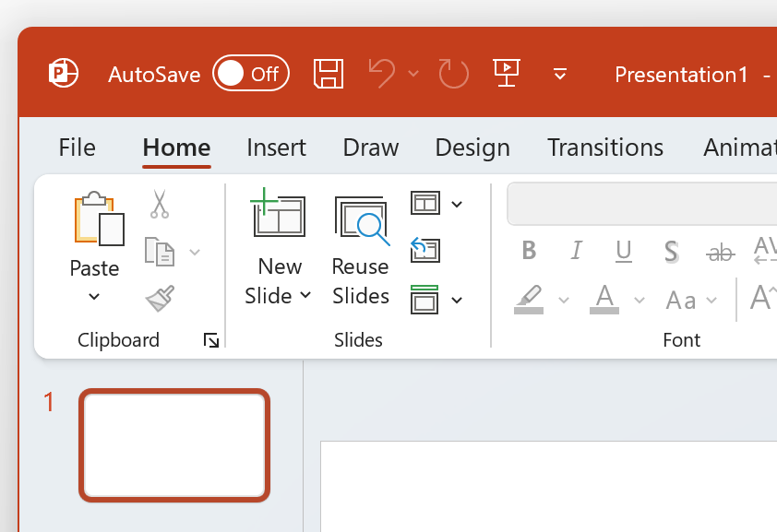The height and width of the screenshot is (532, 777).
Task: Switch to the Insert tab
Action: pos(276,148)
